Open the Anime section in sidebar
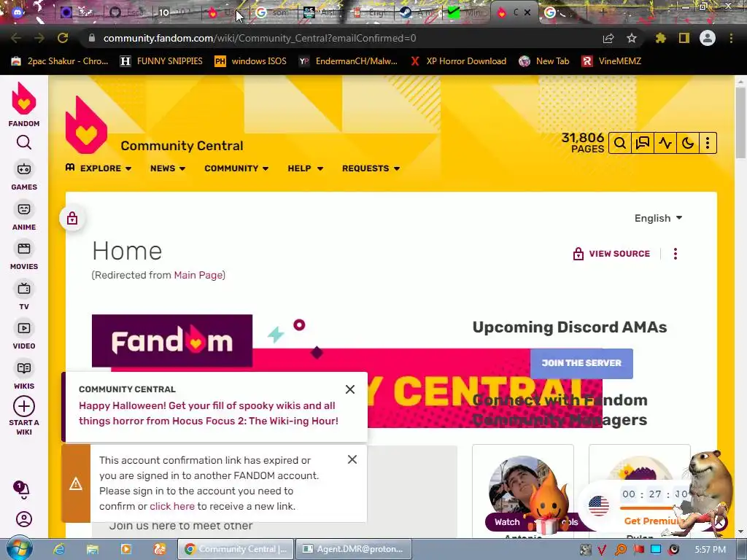 [x=24, y=216]
